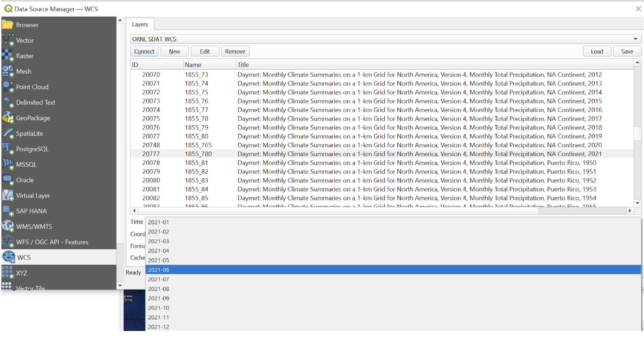The image size is (644, 344).
Task: Select the Virtual Layer icon
Action: click(8, 195)
